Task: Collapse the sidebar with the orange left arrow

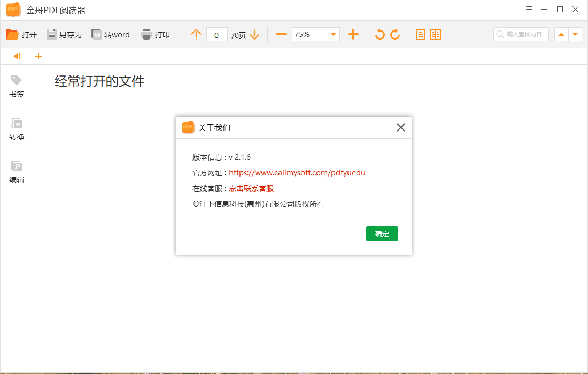Action: (17, 56)
